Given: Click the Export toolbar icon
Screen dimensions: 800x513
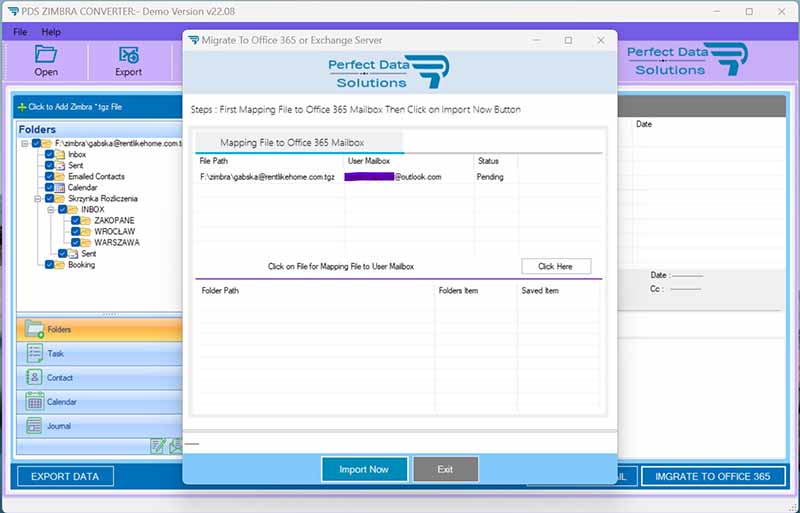Looking at the screenshot, I should click(x=128, y=55).
